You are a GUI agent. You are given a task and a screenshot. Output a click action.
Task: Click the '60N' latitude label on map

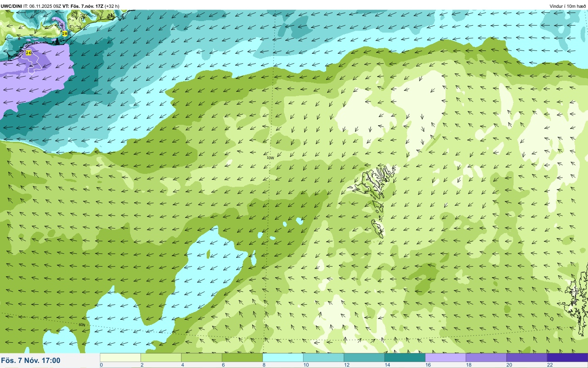(x=82, y=325)
